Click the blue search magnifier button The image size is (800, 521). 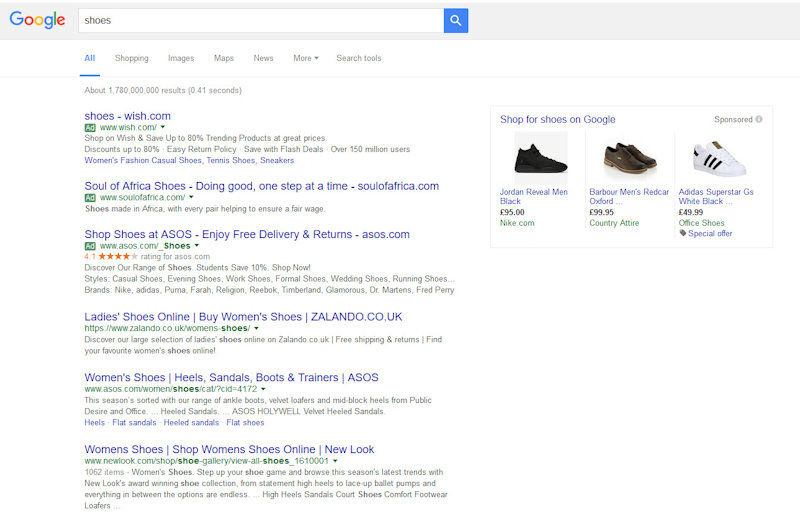click(x=456, y=20)
